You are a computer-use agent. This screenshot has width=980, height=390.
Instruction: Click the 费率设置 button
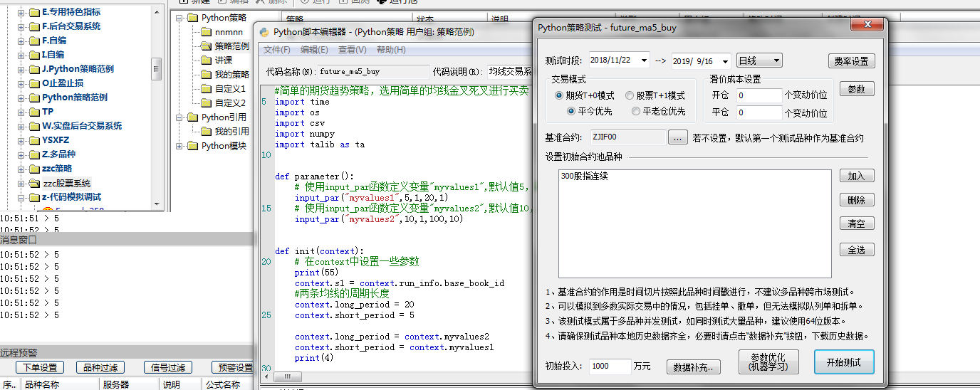(x=850, y=61)
